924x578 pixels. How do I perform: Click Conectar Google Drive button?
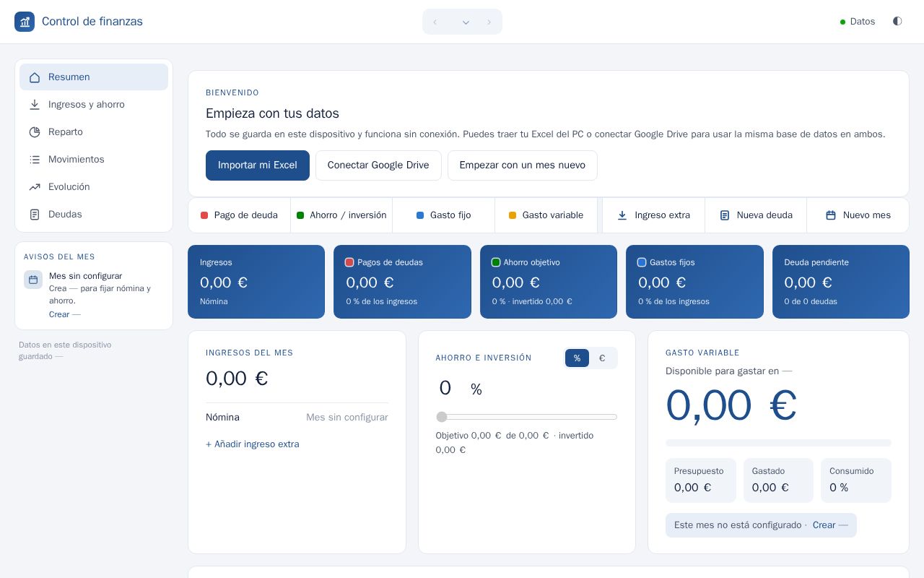click(378, 165)
